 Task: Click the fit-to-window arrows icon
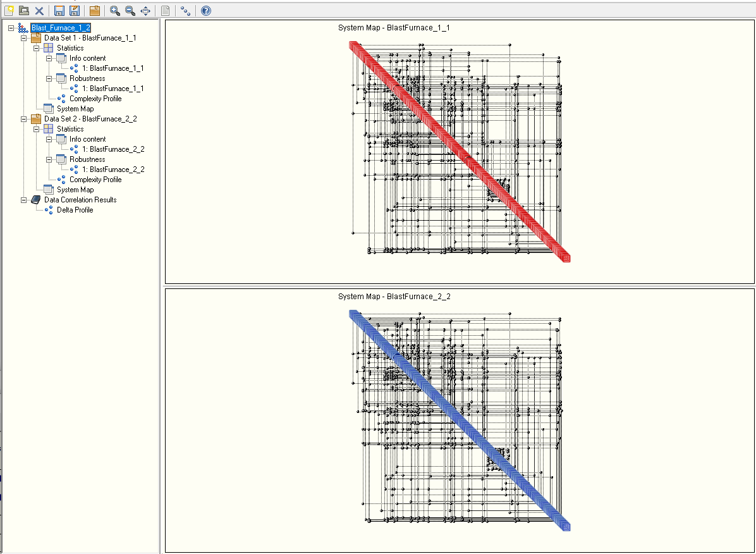tap(145, 10)
